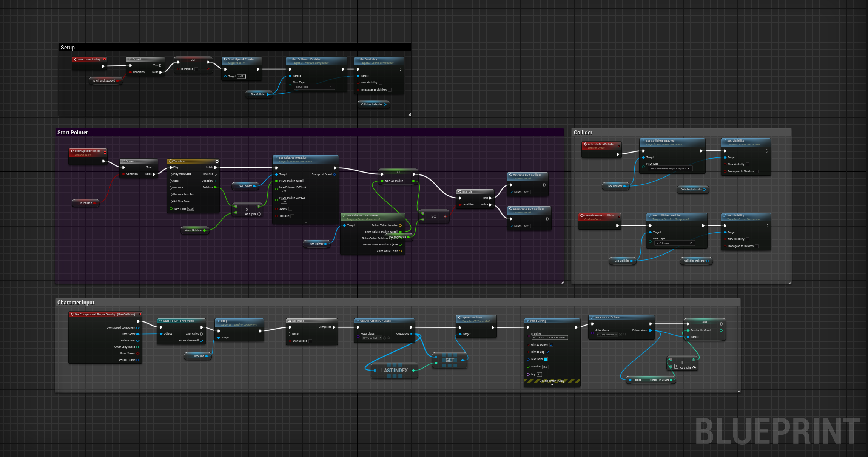Click Add pin plus on multiply node
868x457 pixels.
click(259, 214)
